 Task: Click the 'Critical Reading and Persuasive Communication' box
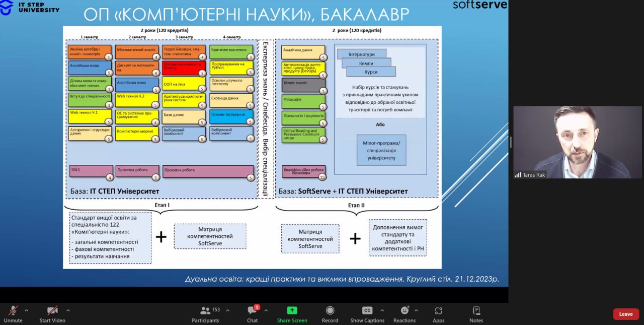304,135
